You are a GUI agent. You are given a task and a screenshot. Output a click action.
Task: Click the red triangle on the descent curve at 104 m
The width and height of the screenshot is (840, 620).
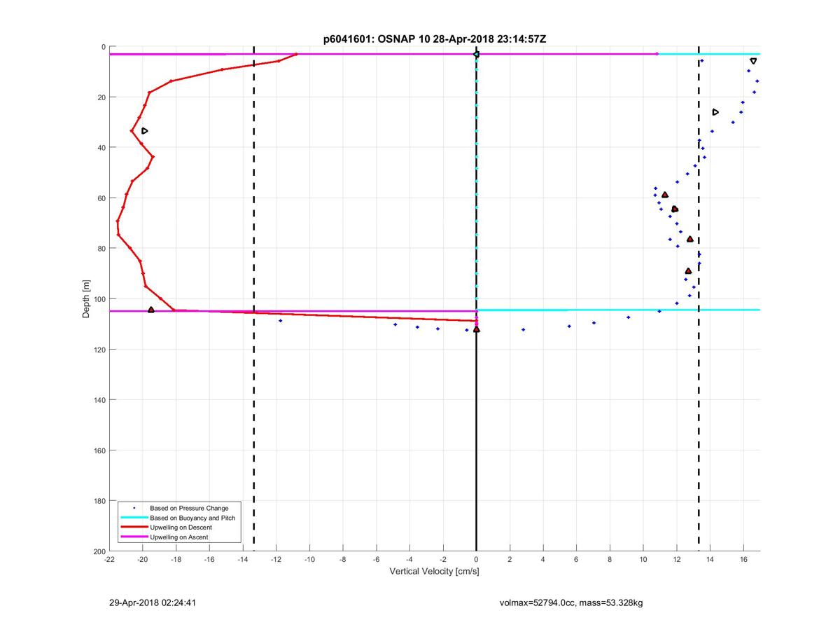coord(151,309)
